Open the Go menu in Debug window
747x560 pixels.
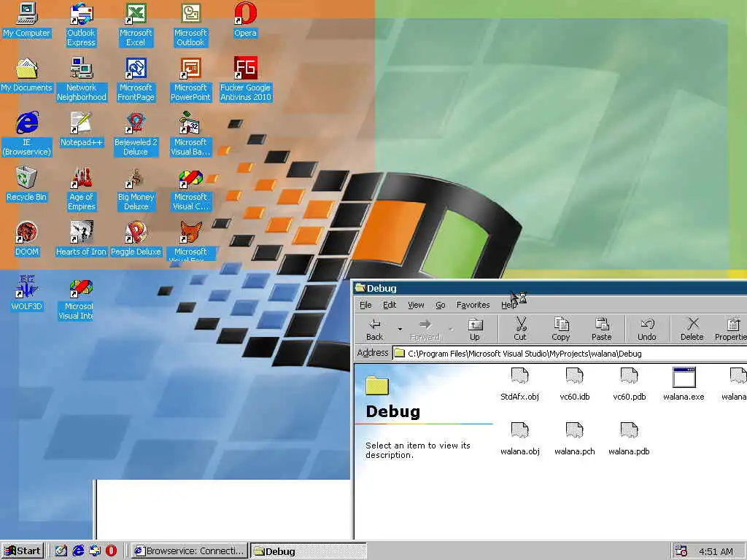pyautogui.click(x=440, y=305)
